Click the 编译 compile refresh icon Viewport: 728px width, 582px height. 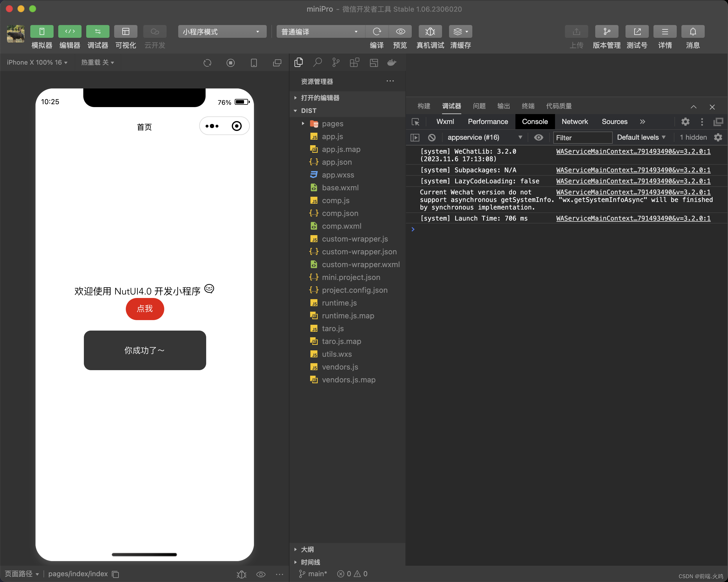tap(377, 32)
